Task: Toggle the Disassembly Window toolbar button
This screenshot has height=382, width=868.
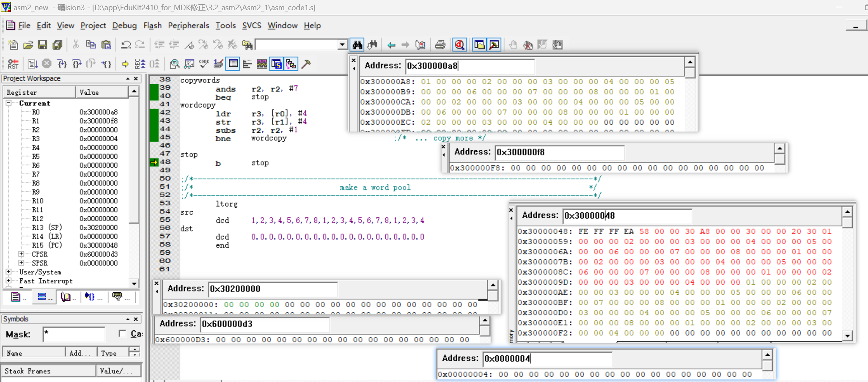Action: (x=174, y=64)
